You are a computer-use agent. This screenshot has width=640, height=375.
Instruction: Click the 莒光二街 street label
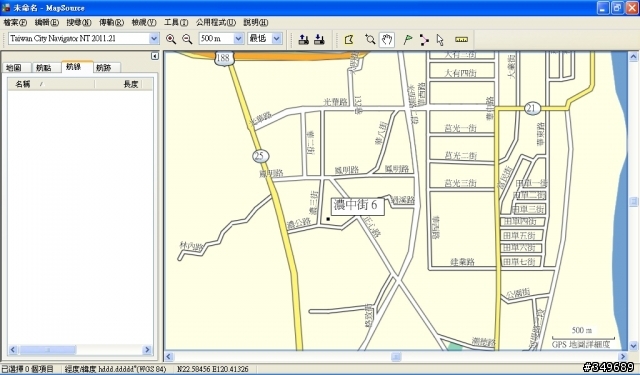point(460,156)
